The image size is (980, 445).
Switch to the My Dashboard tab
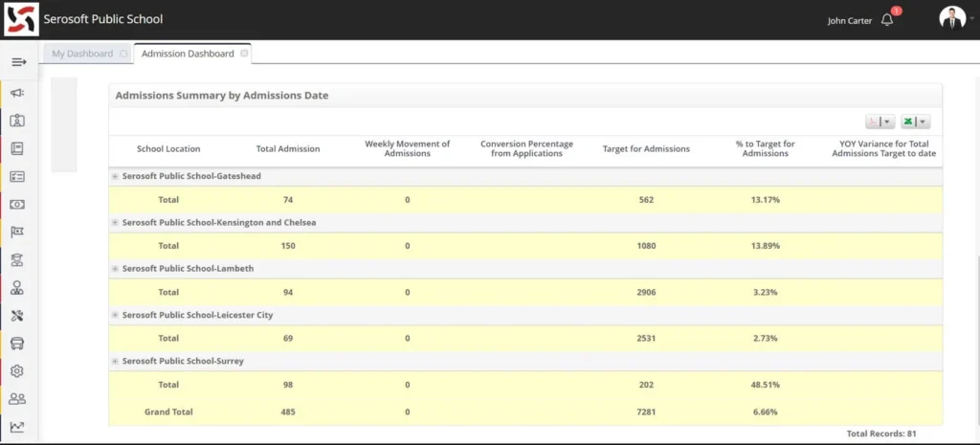tap(82, 54)
